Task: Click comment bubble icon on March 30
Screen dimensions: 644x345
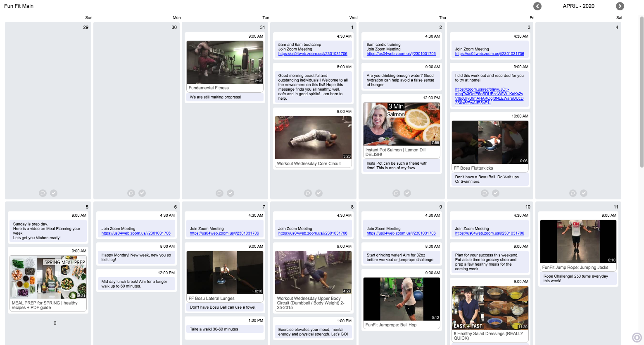Action: click(x=131, y=193)
